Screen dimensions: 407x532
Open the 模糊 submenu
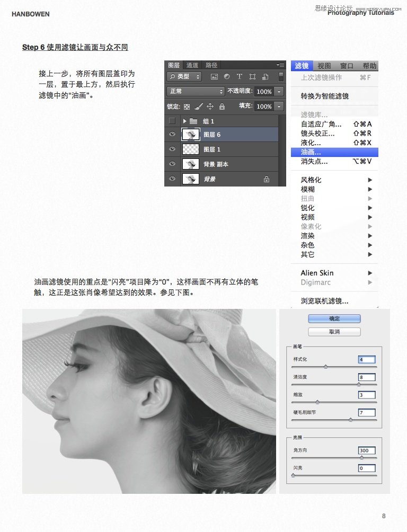pyautogui.click(x=334, y=189)
